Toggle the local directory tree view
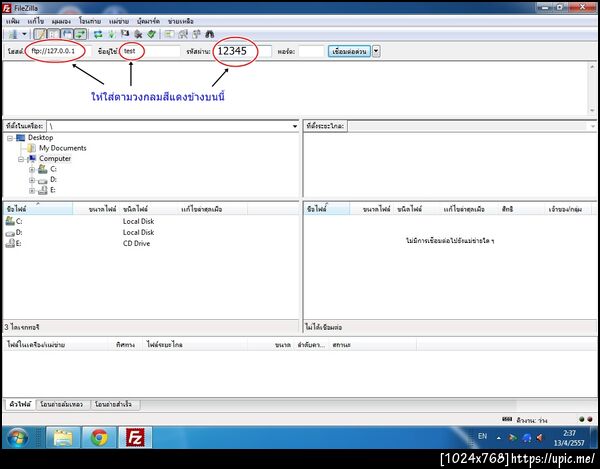Image resolution: width=600 pixels, height=469 pixels. [54, 34]
